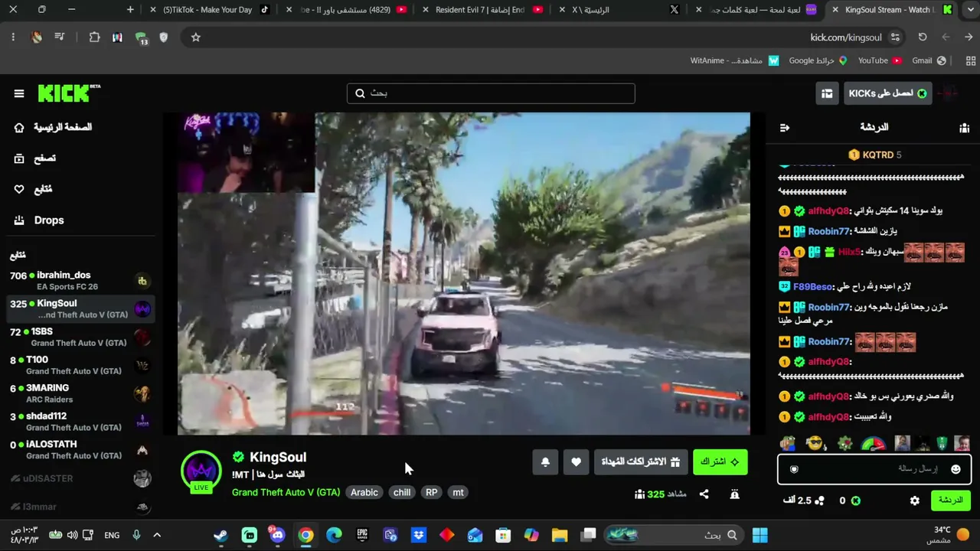The width and height of the screenshot is (980, 551).
Task: Open a new browser tab with plus
Action: click(x=130, y=10)
